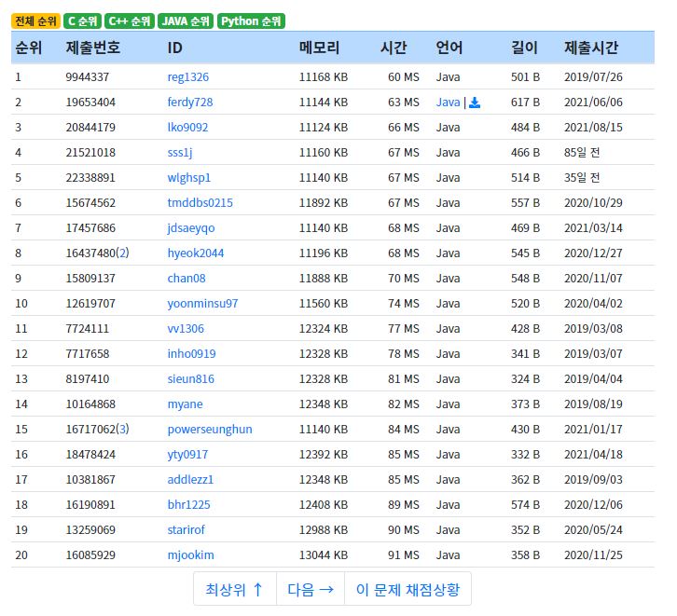The height and width of the screenshot is (616, 677).
Task: Select memory value 11892 KB
Action: [324, 203]
